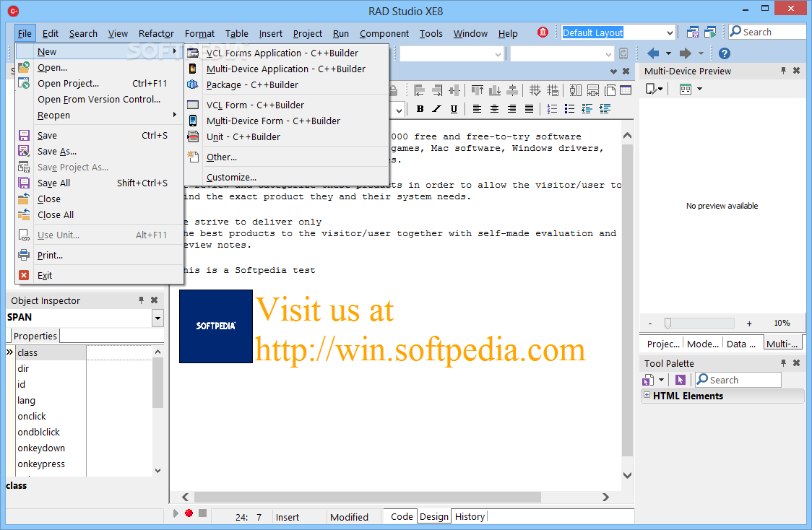
Task: Insert a numbered list
Action: click(x=552, y=109)
